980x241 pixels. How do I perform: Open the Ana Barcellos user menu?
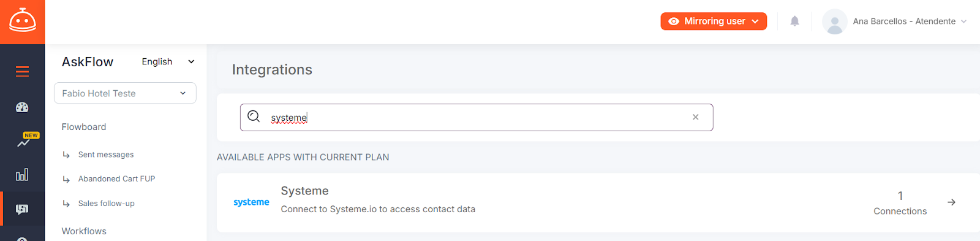click(x=895, y=21)
